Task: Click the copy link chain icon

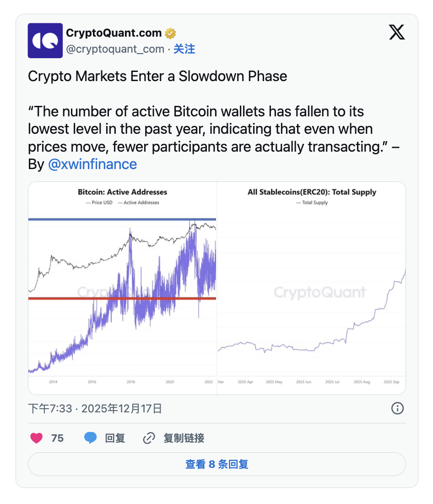Action: point(149,438)
